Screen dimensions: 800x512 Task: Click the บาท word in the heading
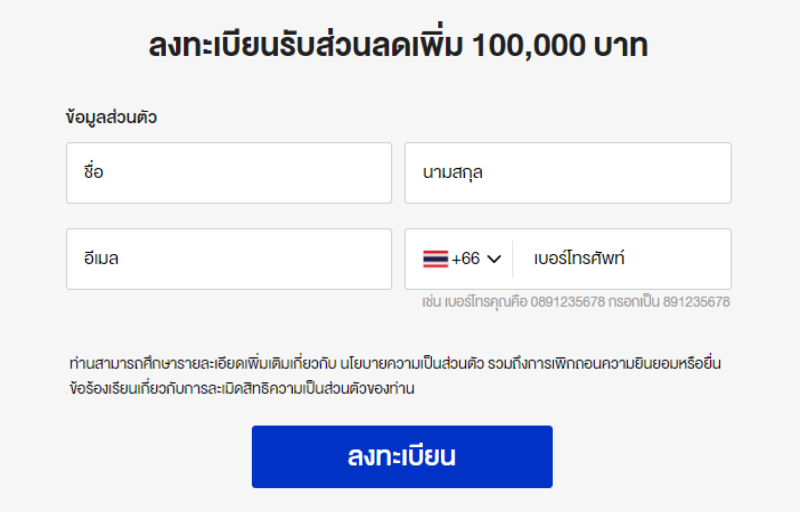click(620, 45)
